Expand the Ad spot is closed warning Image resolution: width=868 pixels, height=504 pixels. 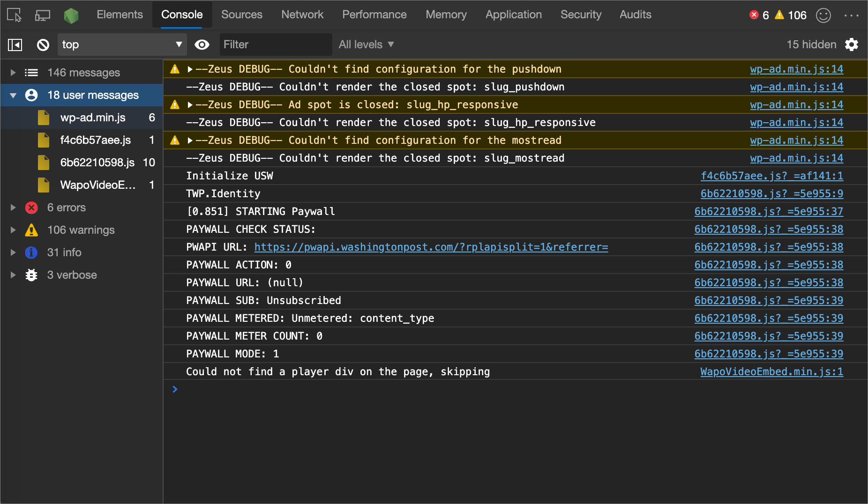click(190, 105)
